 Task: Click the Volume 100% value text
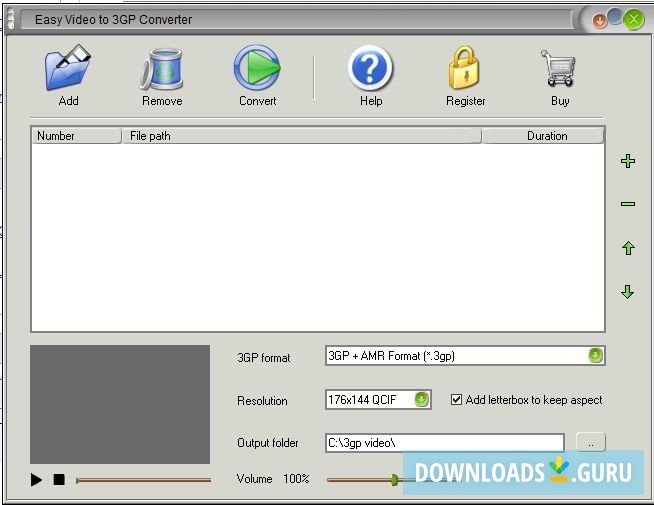[x=296, y=479]
